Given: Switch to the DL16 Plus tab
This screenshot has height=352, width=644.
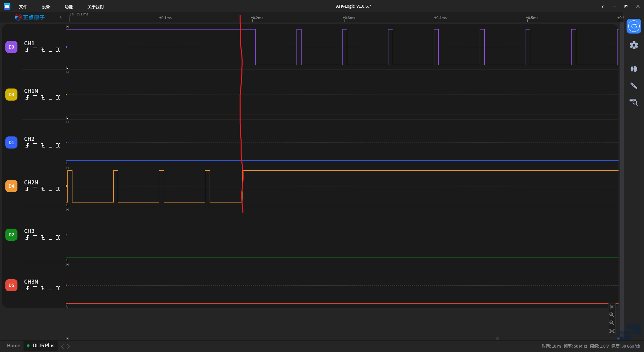Looking at the screenshot, I should [41, 346].
